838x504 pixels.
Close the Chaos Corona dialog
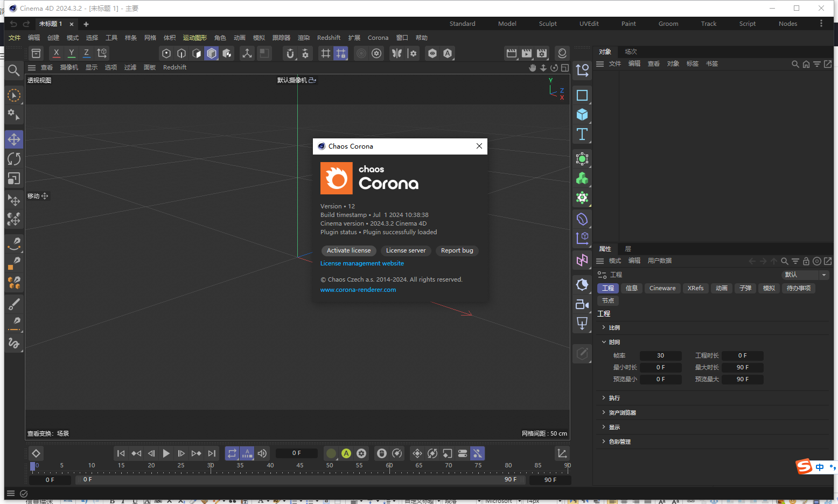[x=479, y=146]
